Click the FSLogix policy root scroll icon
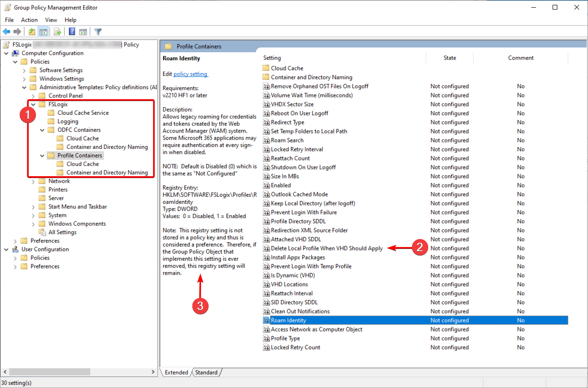The image size is (588, 388). tap(6, 45)
